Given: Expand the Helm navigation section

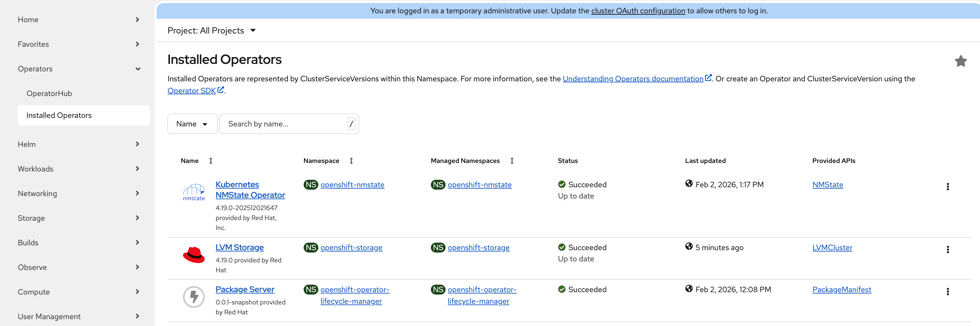Looking at the screenshot, I should (x=78, y=144).
